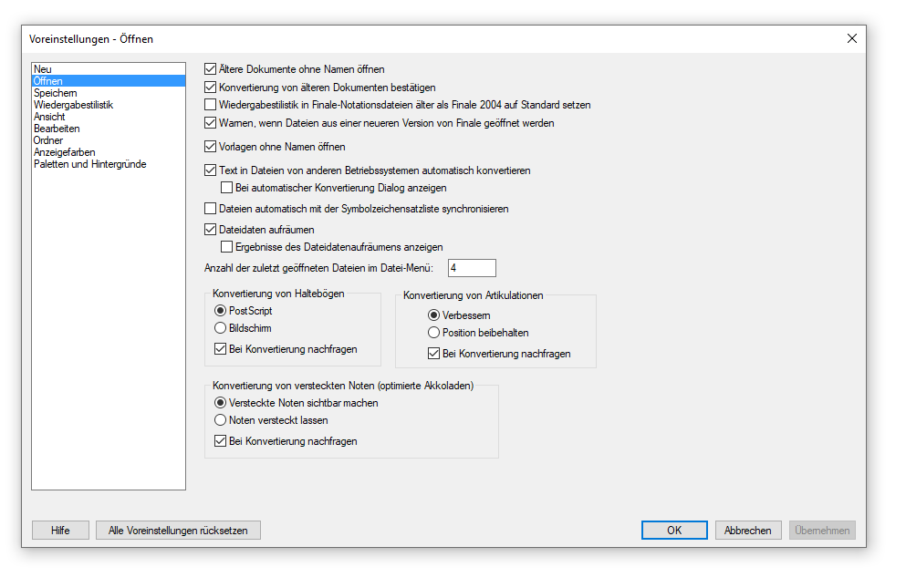Screen dimensions: 906x588
Task: Open the Wiedergabestilistik preferences category
Action: 109,105
